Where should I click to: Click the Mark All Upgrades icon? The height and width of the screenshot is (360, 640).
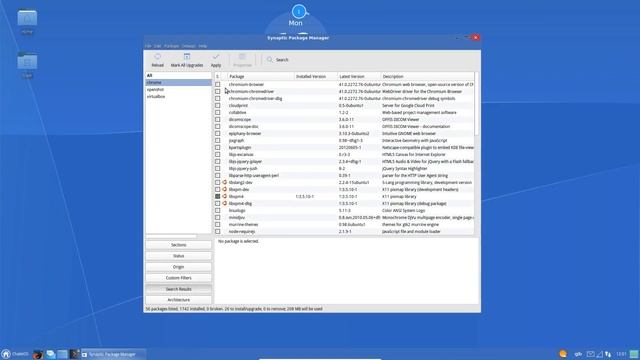coord(187,57)
